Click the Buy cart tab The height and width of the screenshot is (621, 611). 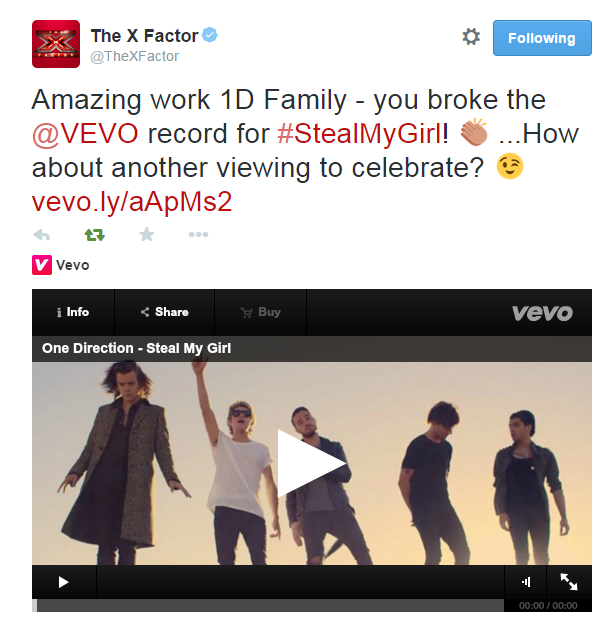(261, 312)
